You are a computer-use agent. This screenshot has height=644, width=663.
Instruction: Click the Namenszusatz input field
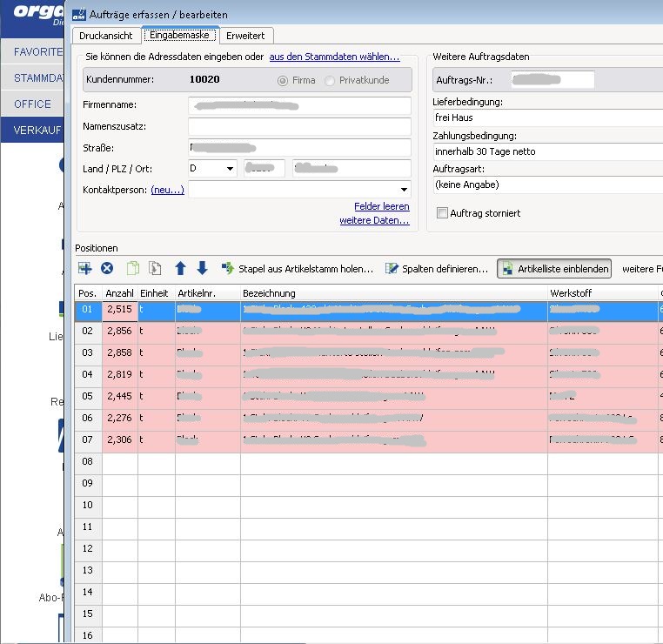click(x=299, y=126)
